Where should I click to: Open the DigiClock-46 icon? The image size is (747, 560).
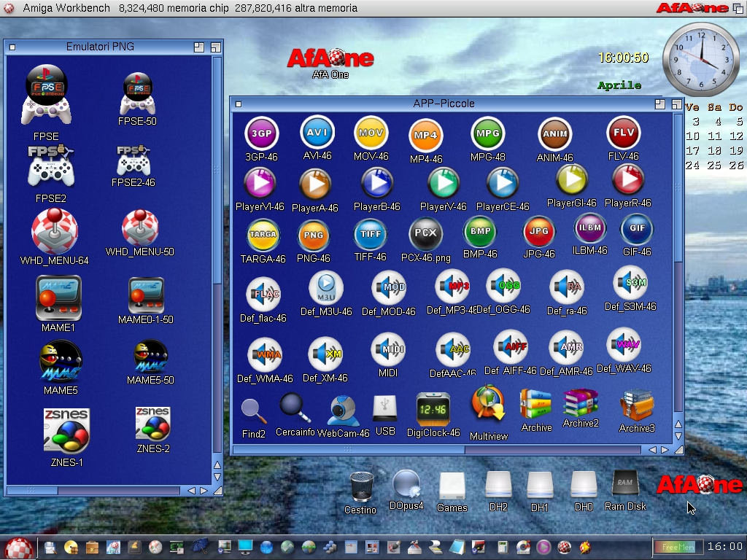point(433,409)
